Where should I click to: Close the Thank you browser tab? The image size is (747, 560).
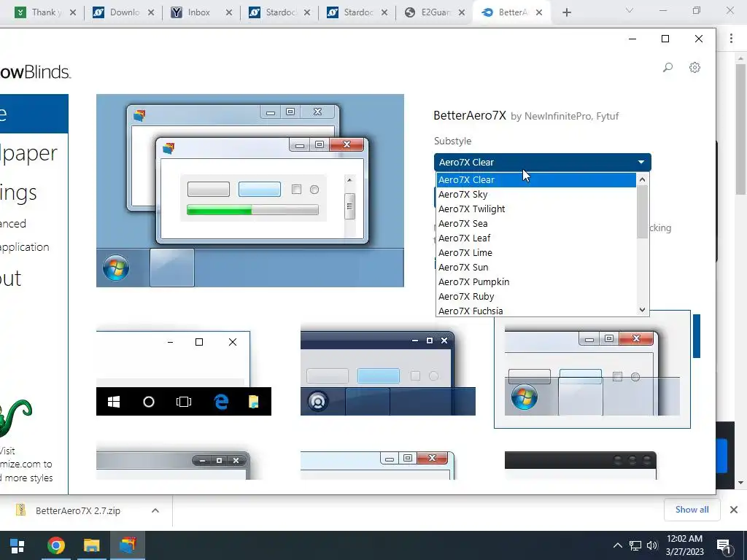point(73,13)
